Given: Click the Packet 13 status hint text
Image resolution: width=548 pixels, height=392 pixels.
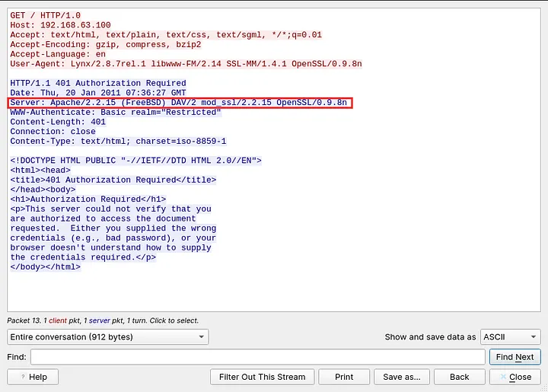Looking at the screenshot, I should (x=103, y=320).
